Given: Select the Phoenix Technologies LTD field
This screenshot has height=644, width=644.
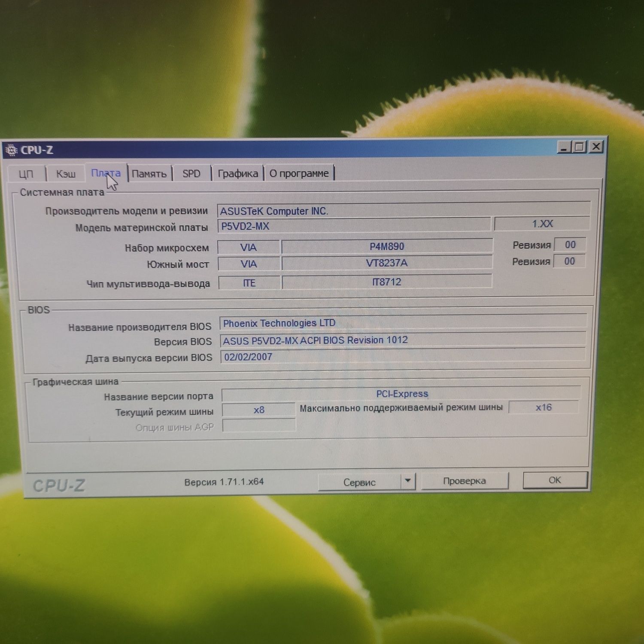Looking at the screenshot, I should [403, 322].
